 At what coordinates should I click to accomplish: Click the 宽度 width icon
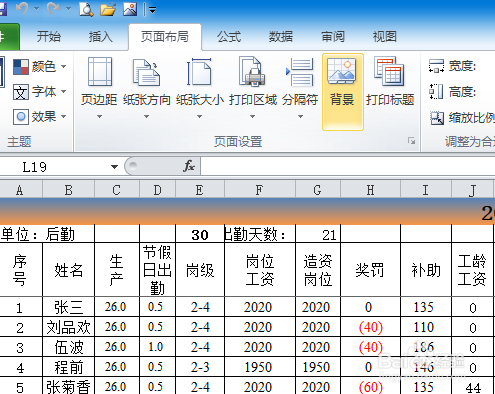click(436, 66)
